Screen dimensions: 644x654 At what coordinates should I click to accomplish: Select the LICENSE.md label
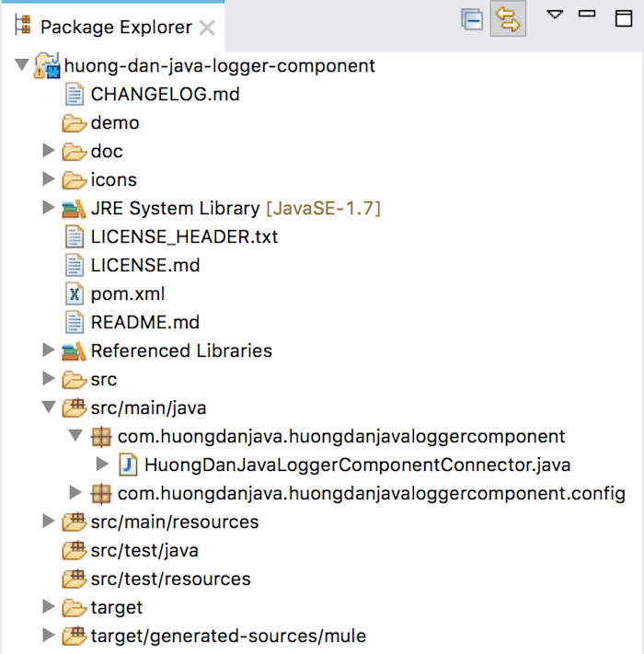[x=145, y=265]
